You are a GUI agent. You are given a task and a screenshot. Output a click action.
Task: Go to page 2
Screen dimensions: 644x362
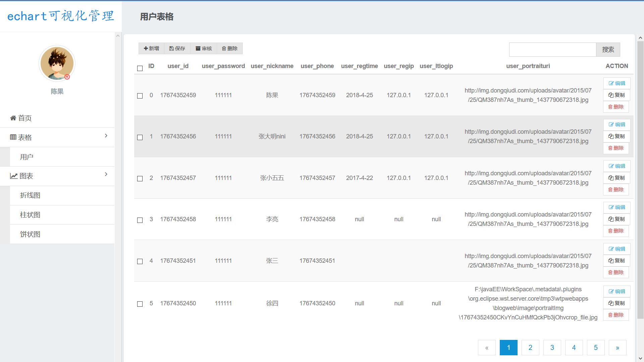530,348
